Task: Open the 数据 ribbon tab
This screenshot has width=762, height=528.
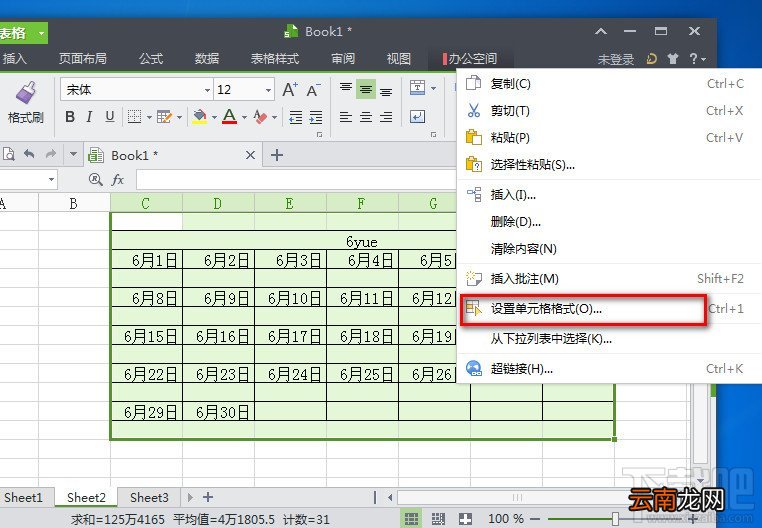Action: pos(207,59)
